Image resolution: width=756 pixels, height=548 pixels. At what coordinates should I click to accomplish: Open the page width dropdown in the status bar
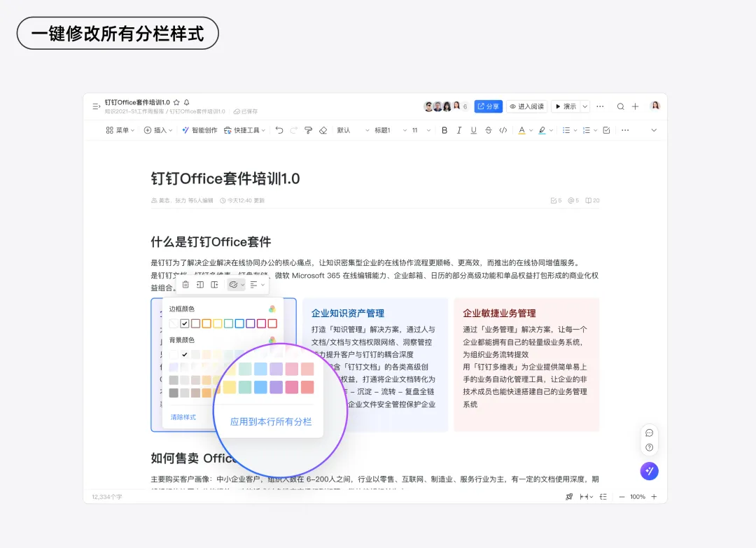[587, 497]
